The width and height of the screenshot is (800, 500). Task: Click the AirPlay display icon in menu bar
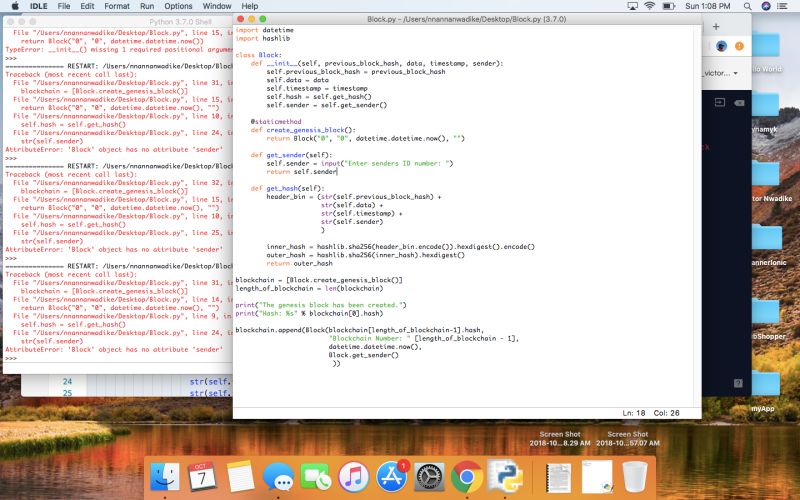click(633, 6)
